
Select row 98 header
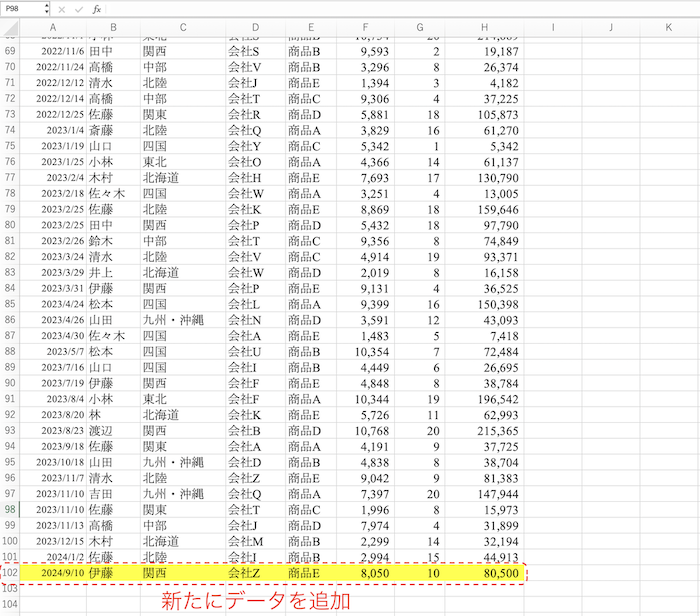coord(10,509)
